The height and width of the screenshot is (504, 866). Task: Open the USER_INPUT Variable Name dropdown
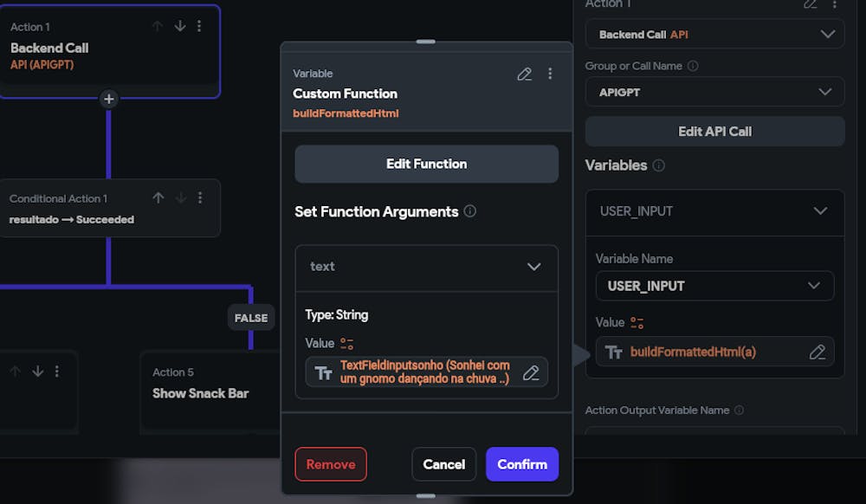coord(714,286)
